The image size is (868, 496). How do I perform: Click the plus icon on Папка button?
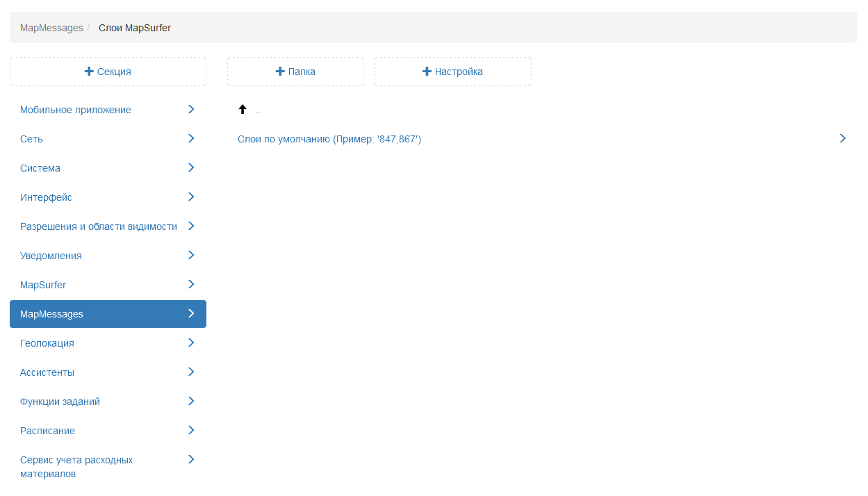tap(280, 72)
